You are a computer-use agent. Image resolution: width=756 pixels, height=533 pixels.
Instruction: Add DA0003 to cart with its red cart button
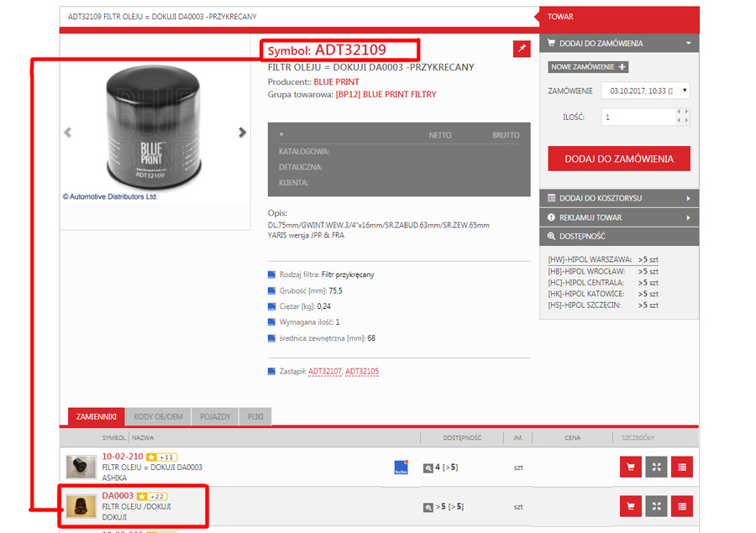[631, 506]
